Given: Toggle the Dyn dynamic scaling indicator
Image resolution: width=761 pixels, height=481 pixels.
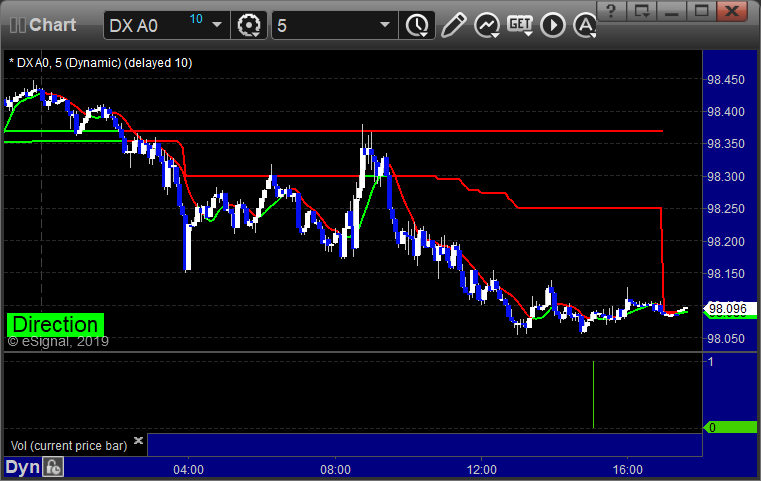Looking at the screenshot, I should (x=20, y=467).
